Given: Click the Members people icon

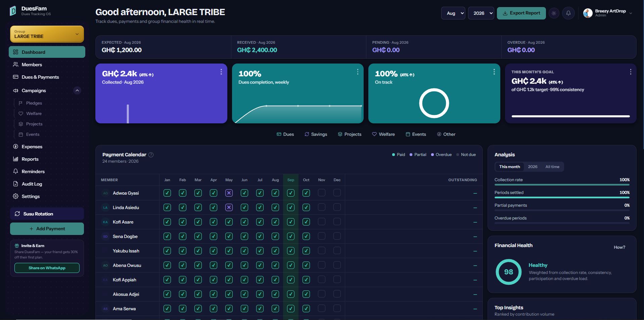Looking at the screenshot, I should [15, 65].
